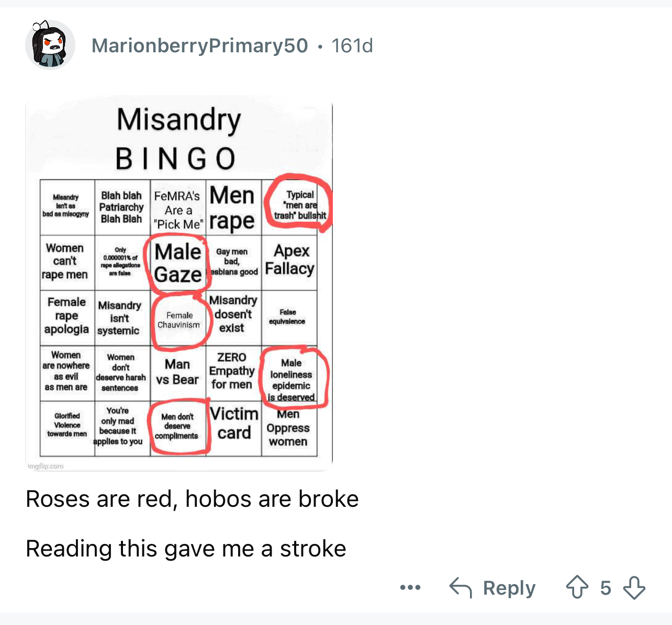Open the three-dot more options menu
Image resolution: width=672 pixels, height=625 pixels.
[410, 588]
